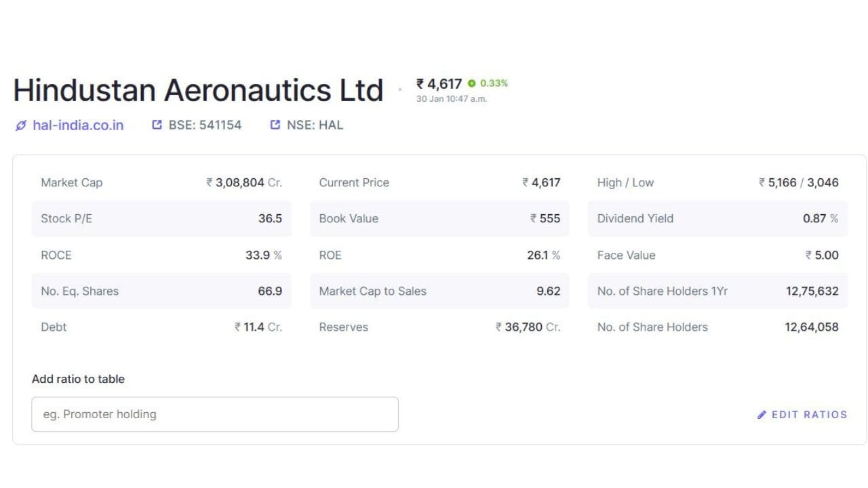Select the Dividend Yield row
Viewport: 868px width, 488px height.
point(717,218)
